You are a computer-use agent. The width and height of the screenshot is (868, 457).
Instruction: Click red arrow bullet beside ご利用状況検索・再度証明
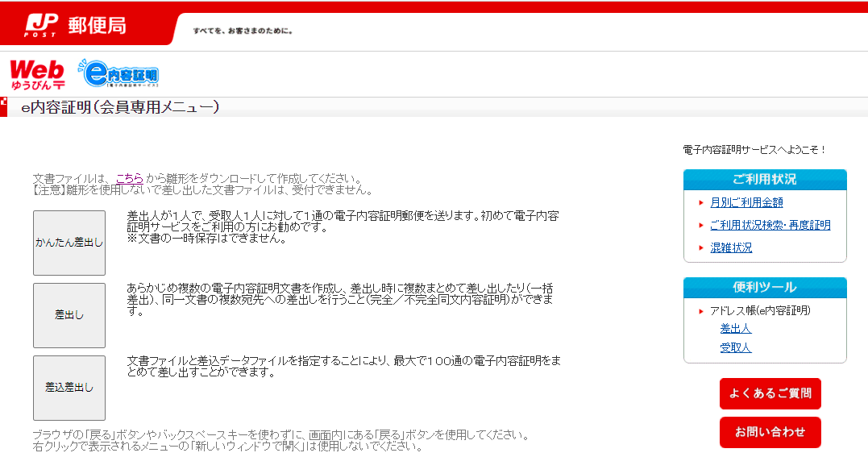701,226
